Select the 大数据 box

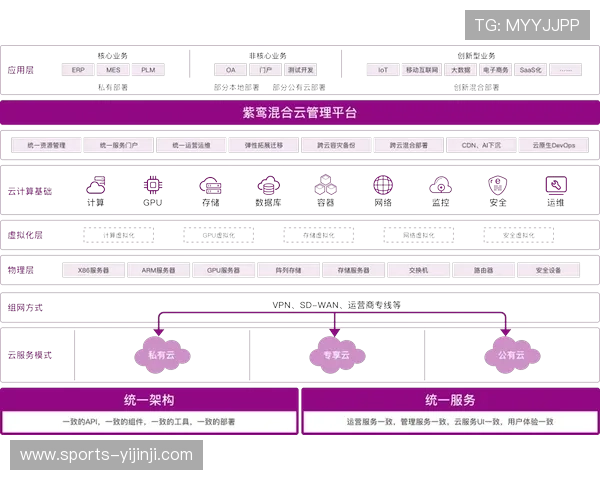[460, 70]
